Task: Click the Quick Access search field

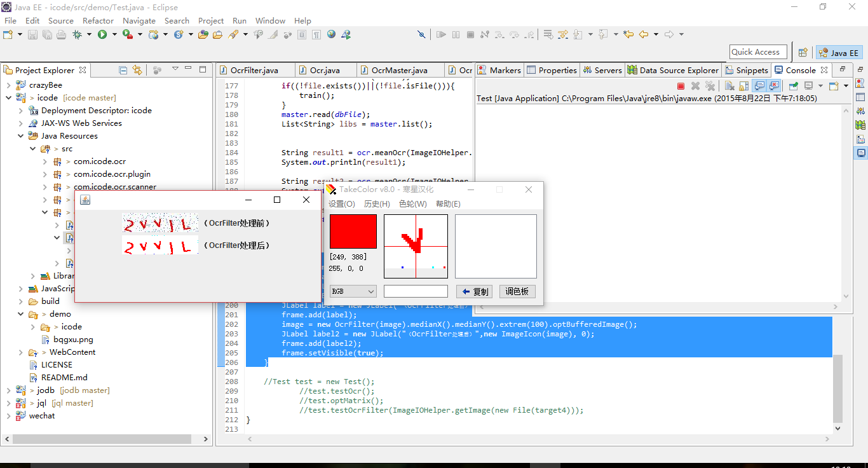Action: (758, 52)
